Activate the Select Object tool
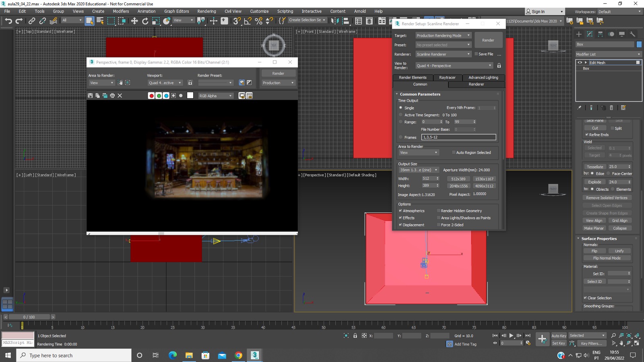 [89, 21]
